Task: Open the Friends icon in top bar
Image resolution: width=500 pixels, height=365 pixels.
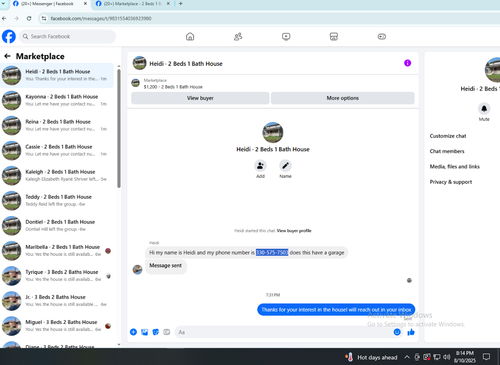Action: point(238,36)
